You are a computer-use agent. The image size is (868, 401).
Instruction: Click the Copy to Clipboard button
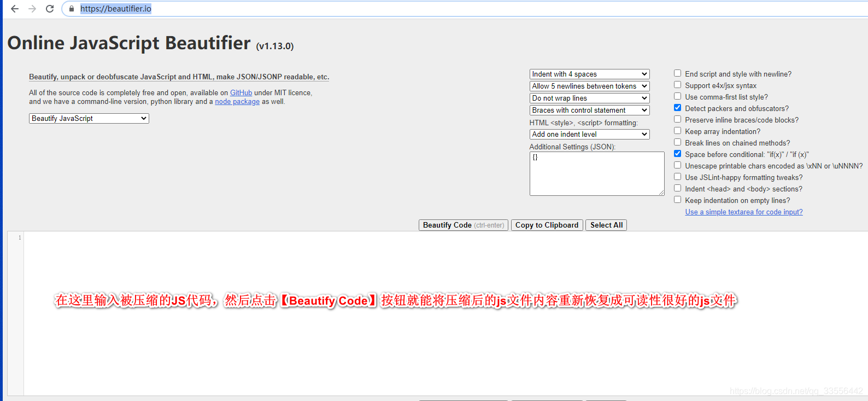pos(547,225)
